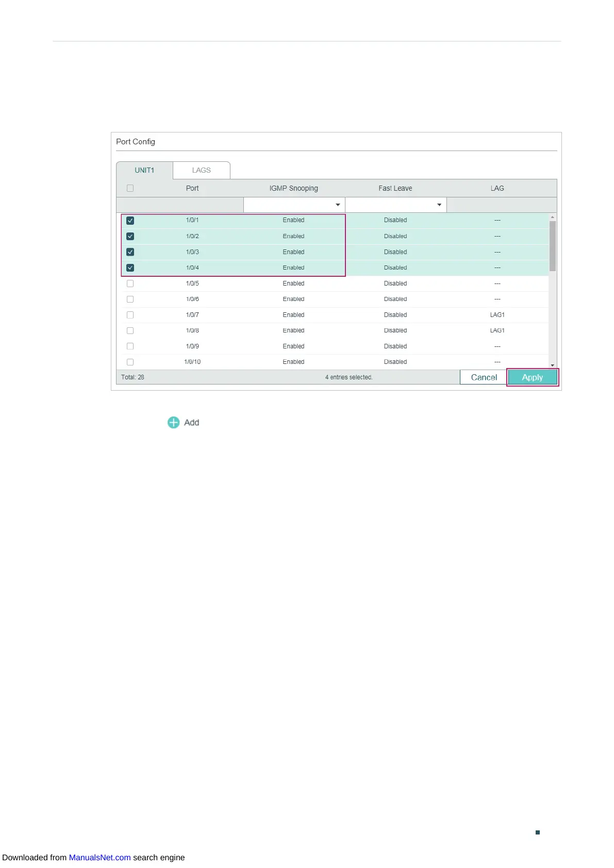Click the vertical scrollbar thumb of port table
The width and height of the screenshot is (614, 868).
point(553,246)
